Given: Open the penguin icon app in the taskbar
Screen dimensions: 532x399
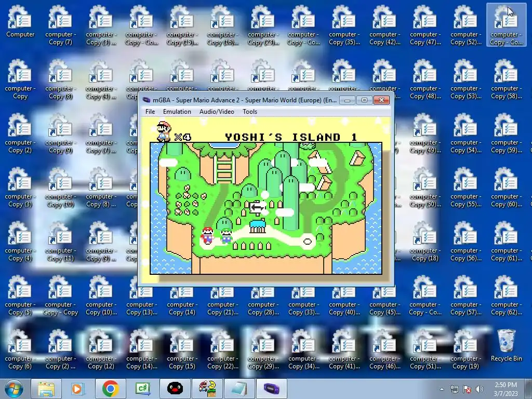Looking at the screenshot, I should point(175,389).
